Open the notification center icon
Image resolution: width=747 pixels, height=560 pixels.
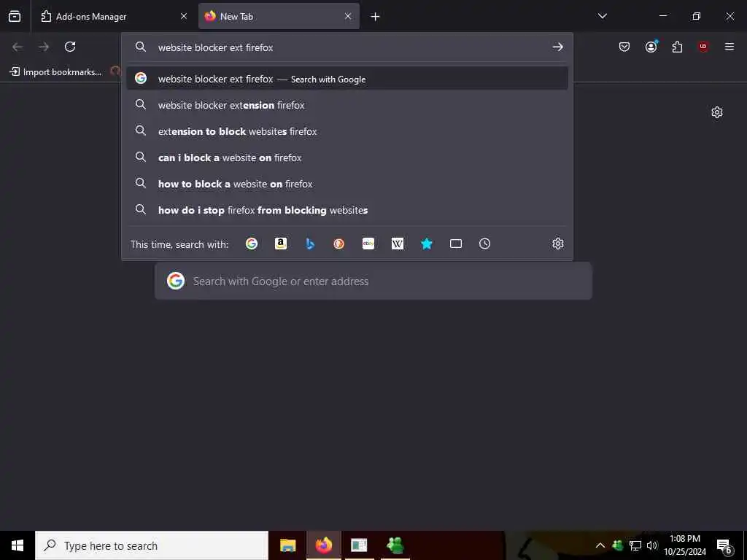tap(724, 546)
